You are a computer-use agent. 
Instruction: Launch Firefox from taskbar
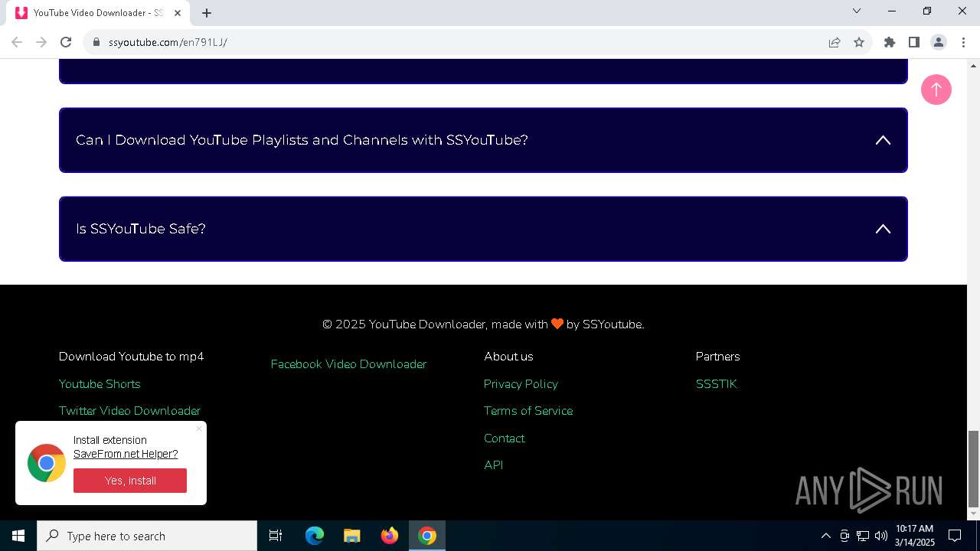(x=390, y=536)
